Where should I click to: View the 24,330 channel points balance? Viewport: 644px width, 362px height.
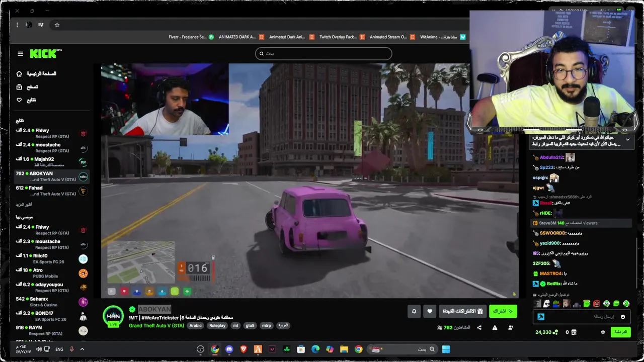point(547,332)
